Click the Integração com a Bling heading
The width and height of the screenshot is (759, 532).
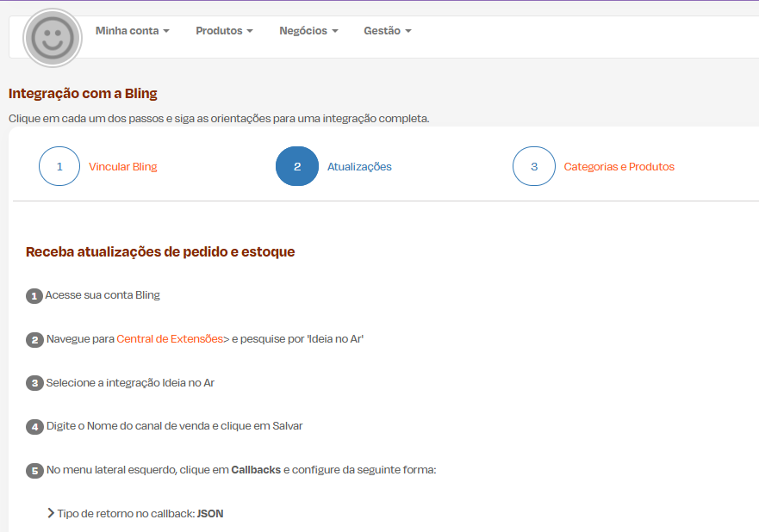(x=83, y=93)
